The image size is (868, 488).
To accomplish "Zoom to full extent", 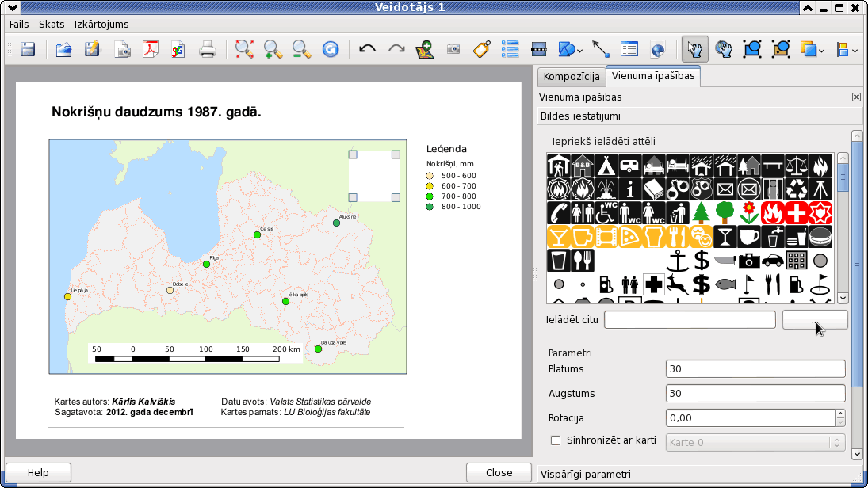I will pos(244,50).
